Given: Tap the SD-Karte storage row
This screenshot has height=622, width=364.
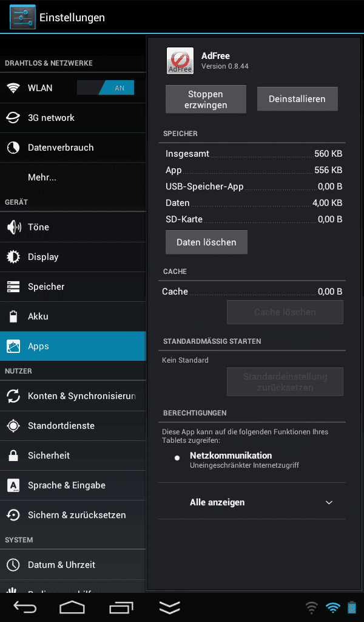Looking at the screenshot, I should [254, 219].
